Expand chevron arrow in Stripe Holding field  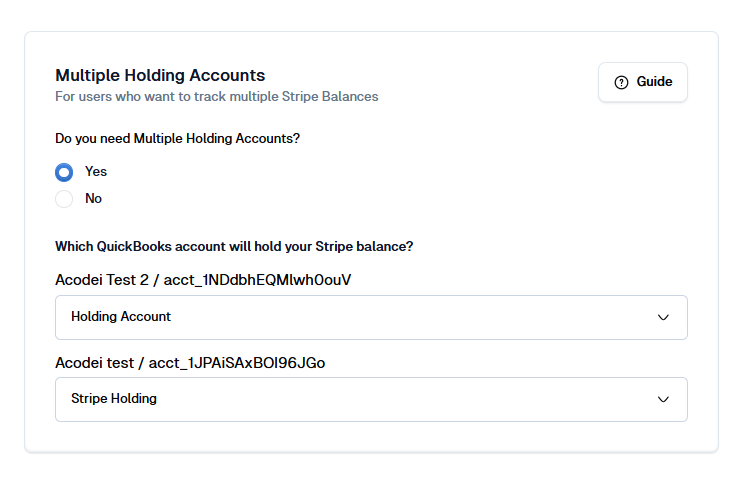[663, 399]
